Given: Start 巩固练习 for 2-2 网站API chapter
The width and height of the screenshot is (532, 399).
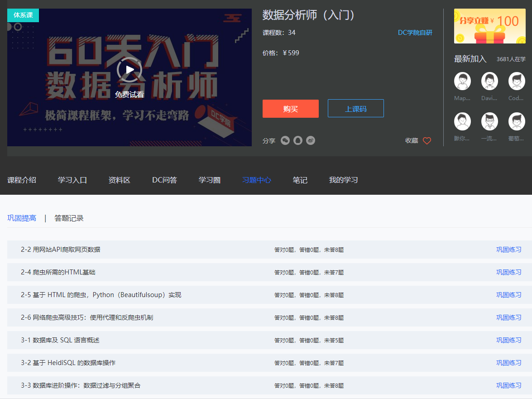Looking at the screenshot, I should [x=508, y=250].
